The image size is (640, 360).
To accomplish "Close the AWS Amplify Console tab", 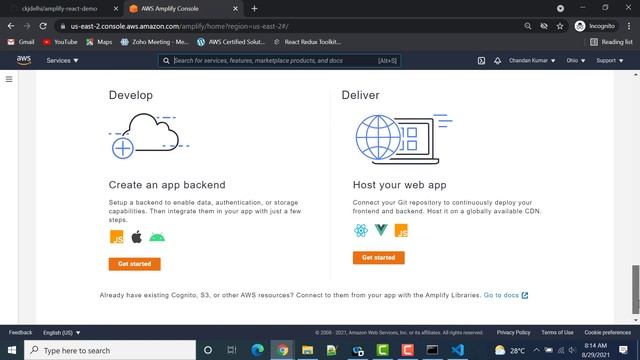I will 236,9.
